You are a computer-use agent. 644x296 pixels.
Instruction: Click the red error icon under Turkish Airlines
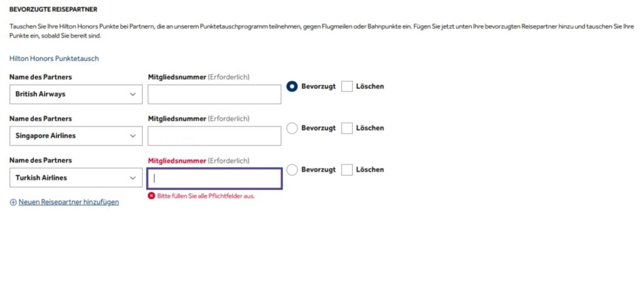click(x=151, y=196)
